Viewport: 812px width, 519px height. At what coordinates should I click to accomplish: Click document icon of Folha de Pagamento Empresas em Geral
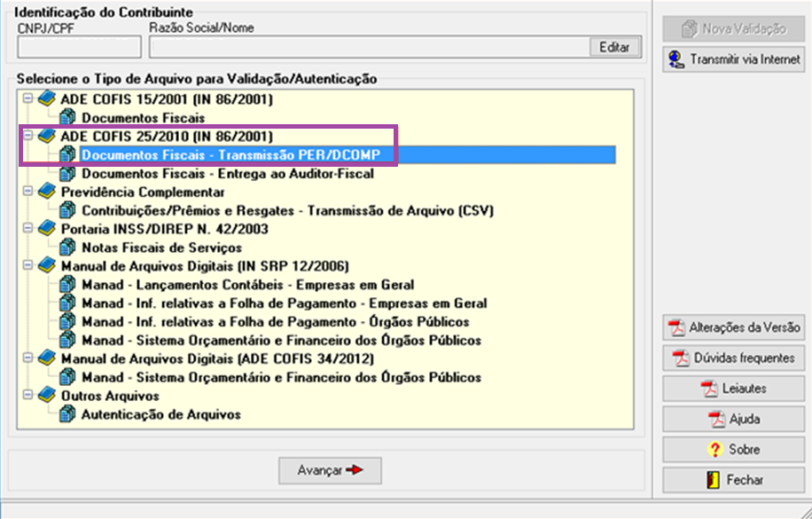(x=67, y=303)
